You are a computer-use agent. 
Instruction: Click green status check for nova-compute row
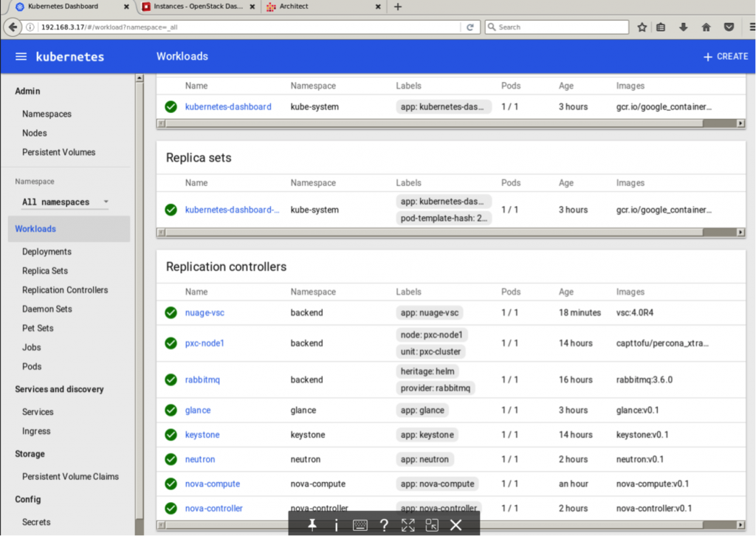click(x=171, y=484)
